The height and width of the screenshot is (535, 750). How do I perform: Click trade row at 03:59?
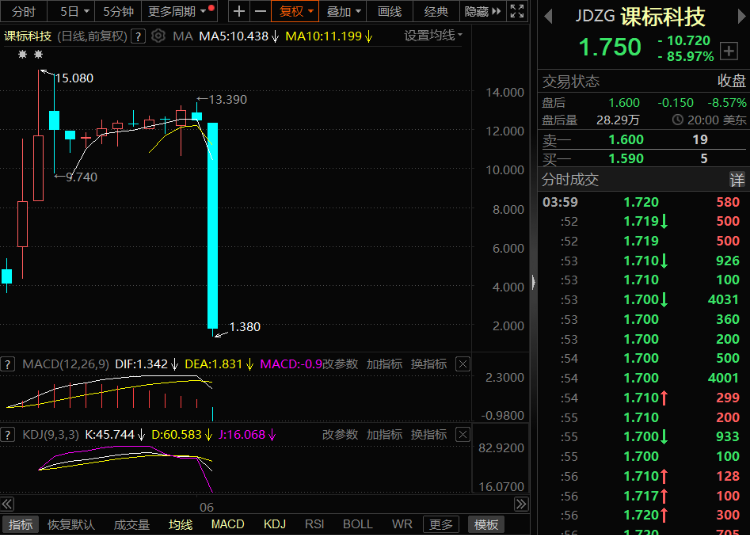tap(643, 202)
